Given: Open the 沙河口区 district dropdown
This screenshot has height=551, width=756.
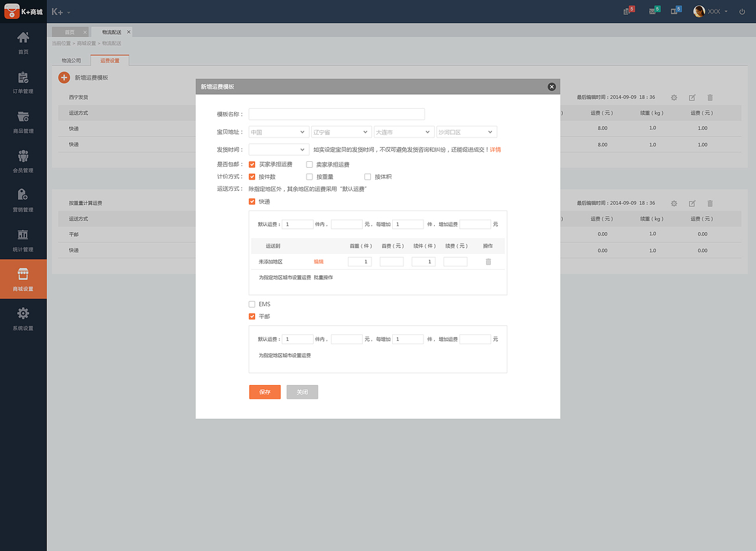Looking at the screenshot, I should click(467, 132).
